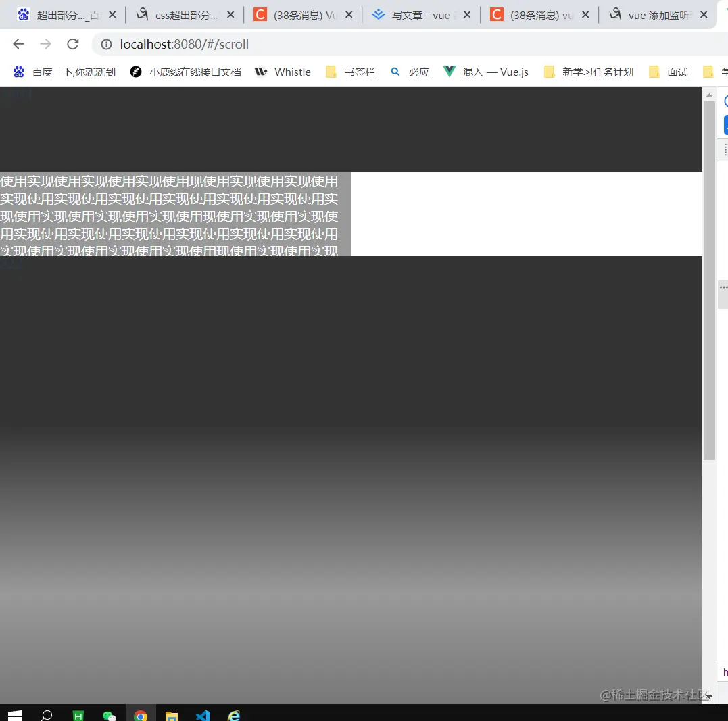Close the second (38条消息) vu tab
Image resolution: width=728 pixels, height=721 pixels.
pos(586,15)
